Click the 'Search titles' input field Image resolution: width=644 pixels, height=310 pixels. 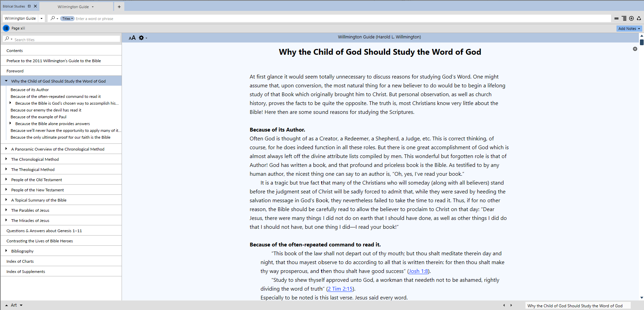pyautogui.click(x=67, y=39)
